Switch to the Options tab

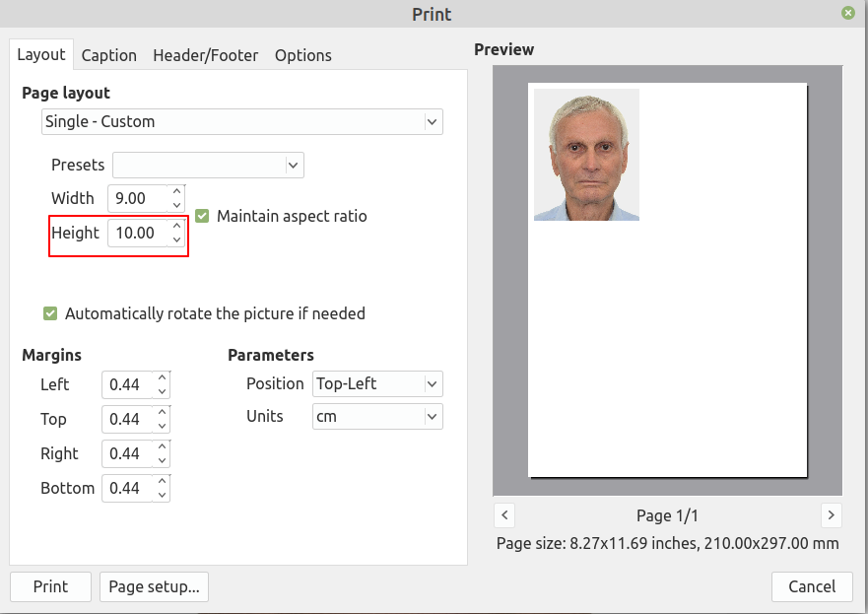pyautogui.click(x=302, y=55)
